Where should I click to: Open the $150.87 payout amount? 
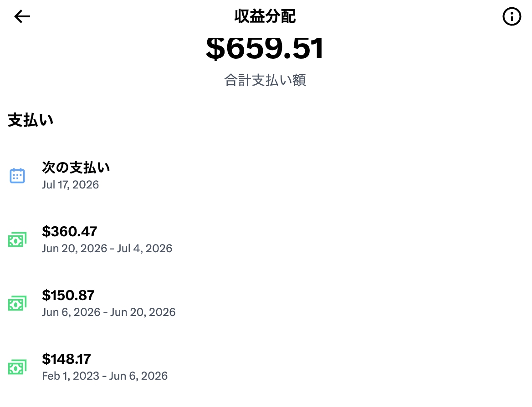[68, 295]
